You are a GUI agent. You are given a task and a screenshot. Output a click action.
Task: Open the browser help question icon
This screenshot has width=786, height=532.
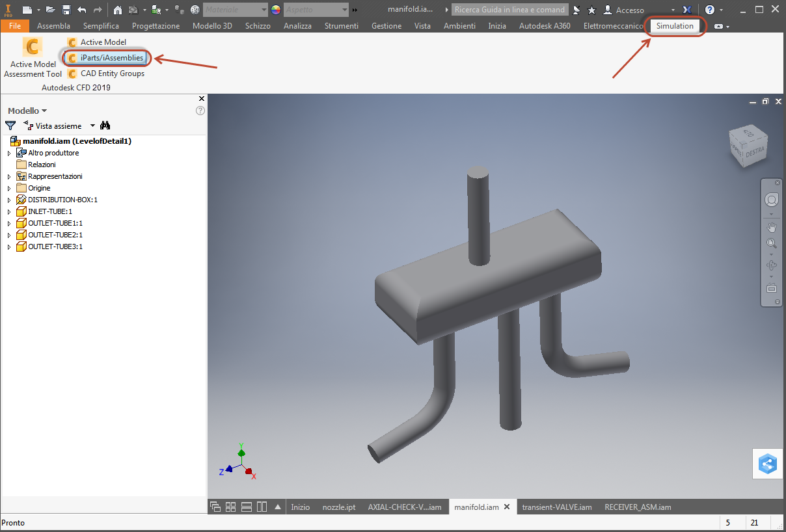click(200, 111)
